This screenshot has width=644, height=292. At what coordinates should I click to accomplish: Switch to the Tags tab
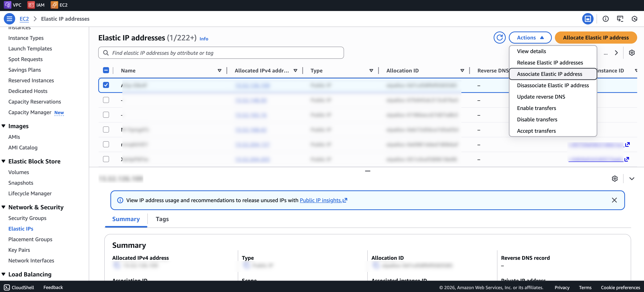(x=162, y=219)
